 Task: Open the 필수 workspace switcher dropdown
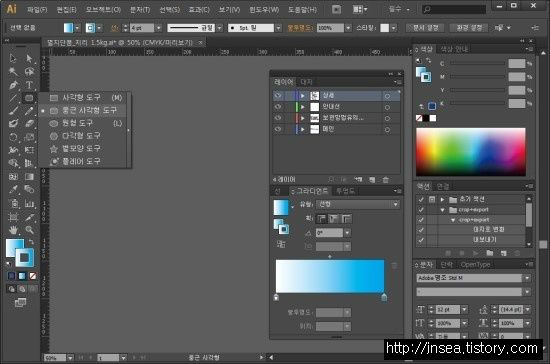[399, 9]
